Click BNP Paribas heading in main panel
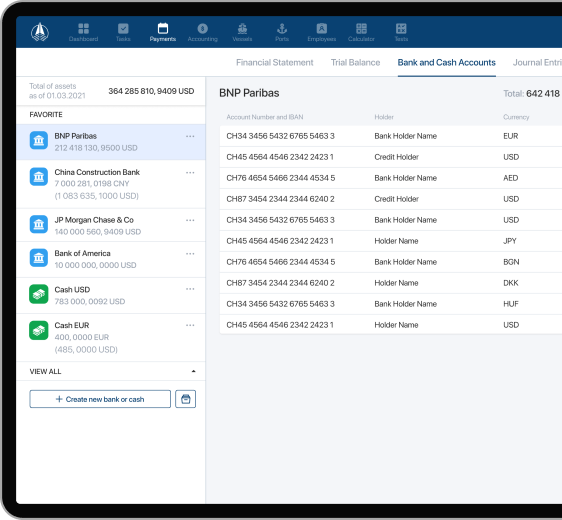 pyautogui.click(x=249, y=93)
